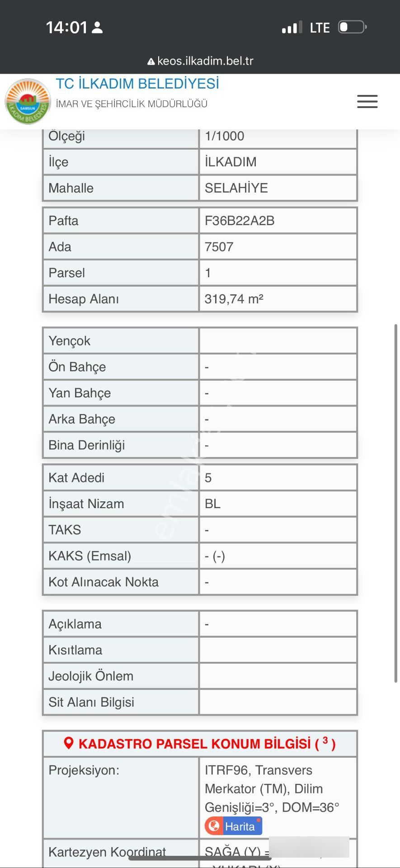This screenshot has height=868, width=400.
Task: Click the İlkadım Belediyesi logo
Action: 28,102
